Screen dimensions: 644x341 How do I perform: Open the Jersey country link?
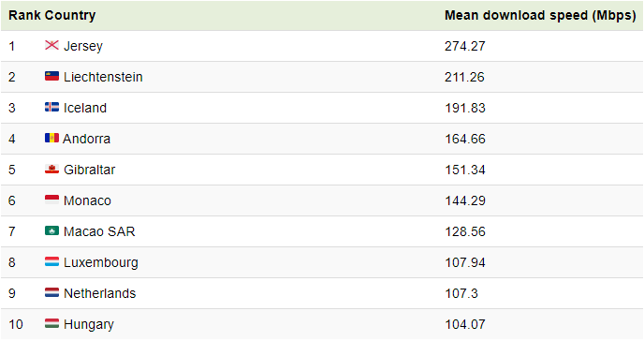coord(83,46)
